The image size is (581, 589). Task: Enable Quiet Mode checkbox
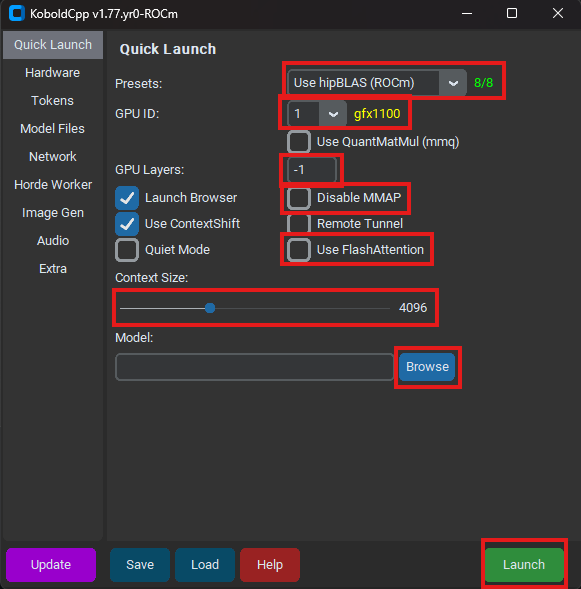point(127,249)
